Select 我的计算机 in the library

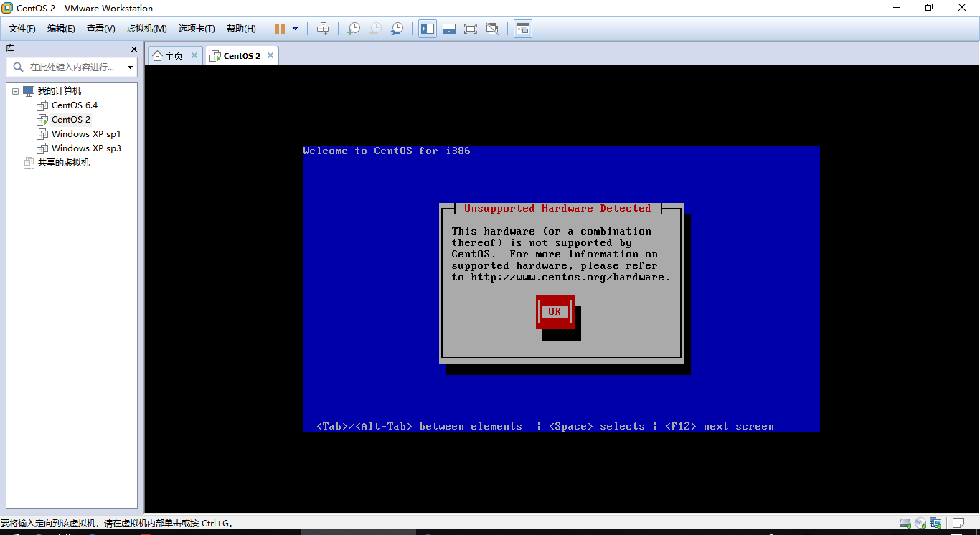click(x=60, y=91)
